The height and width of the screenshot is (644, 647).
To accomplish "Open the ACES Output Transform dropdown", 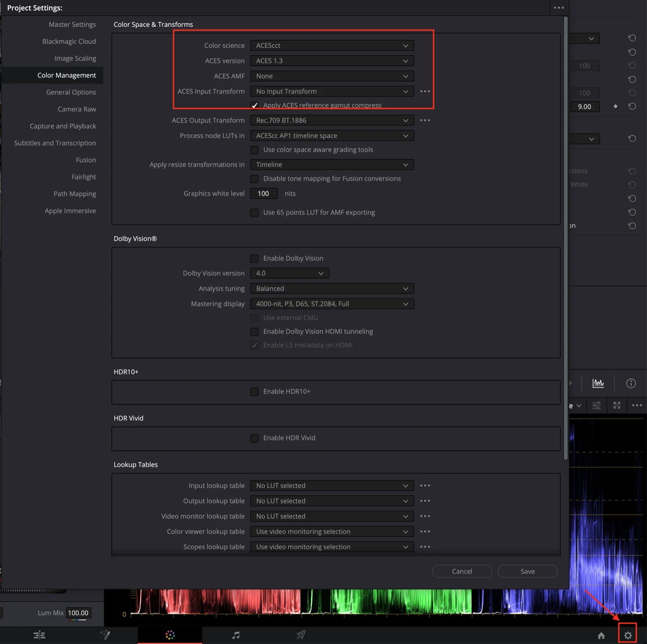I will [332, 120].
